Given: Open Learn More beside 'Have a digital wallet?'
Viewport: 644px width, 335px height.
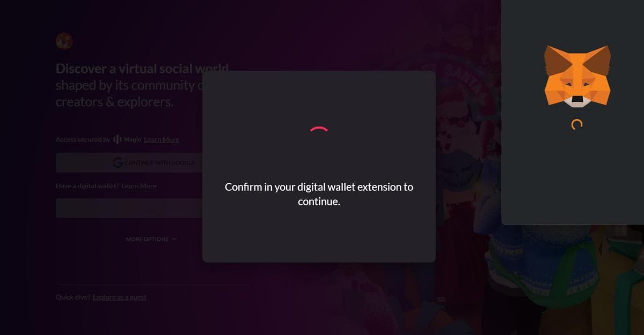Looking at the screenshot, I should pyautogui.click(x=139, y=186).
